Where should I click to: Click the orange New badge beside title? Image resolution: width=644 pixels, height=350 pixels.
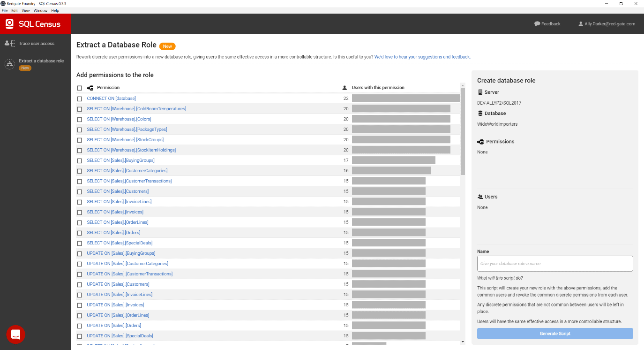pos(167,46)
